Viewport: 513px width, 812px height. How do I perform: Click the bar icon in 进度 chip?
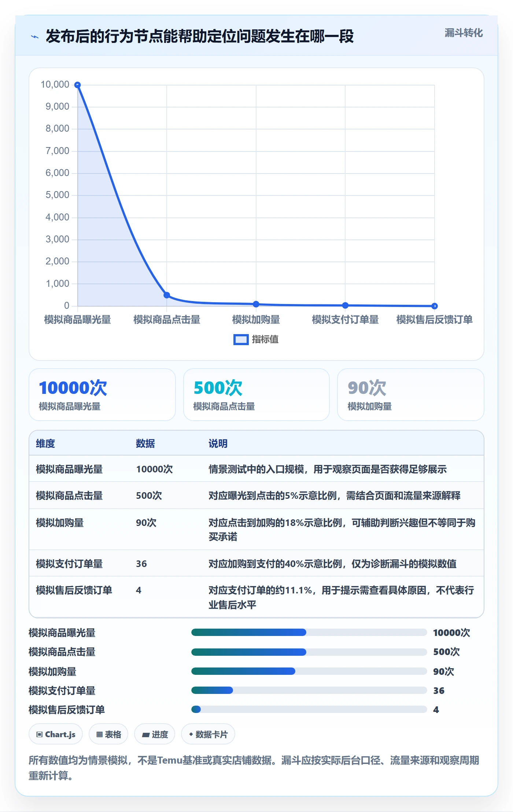pyautogui.click(x=145, y=735)
